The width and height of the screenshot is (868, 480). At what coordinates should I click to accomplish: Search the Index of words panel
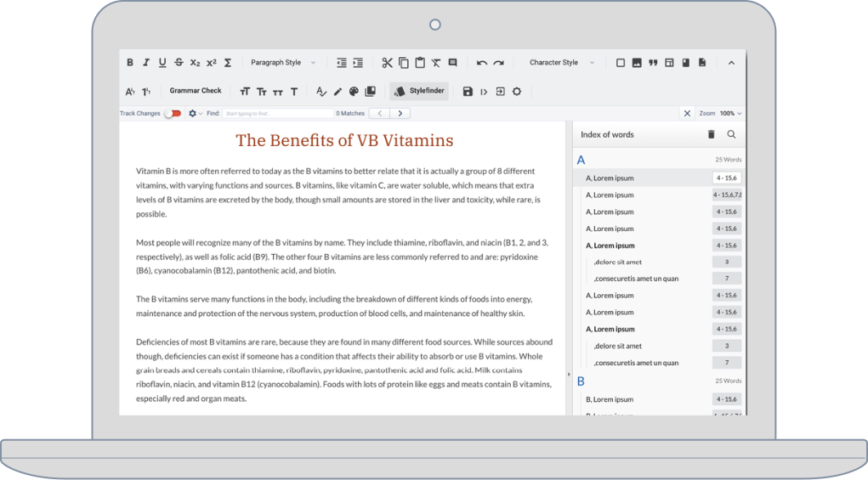click(x=731, y=134)
